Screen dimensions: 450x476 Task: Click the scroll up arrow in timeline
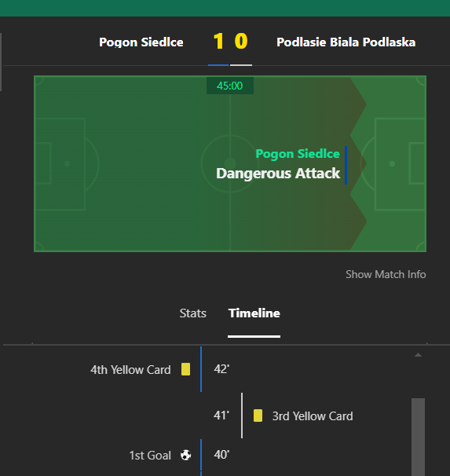coord(418,355)
